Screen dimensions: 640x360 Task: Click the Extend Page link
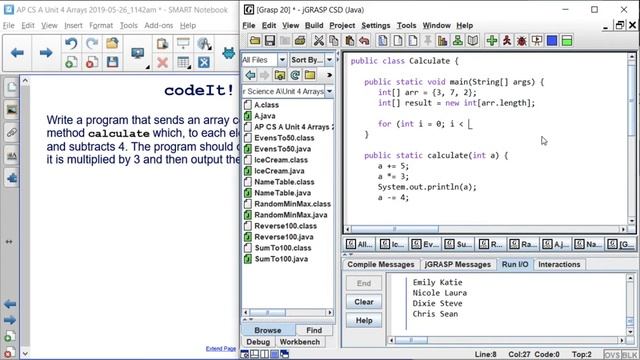pyautogui.click(x=221, y=349)
